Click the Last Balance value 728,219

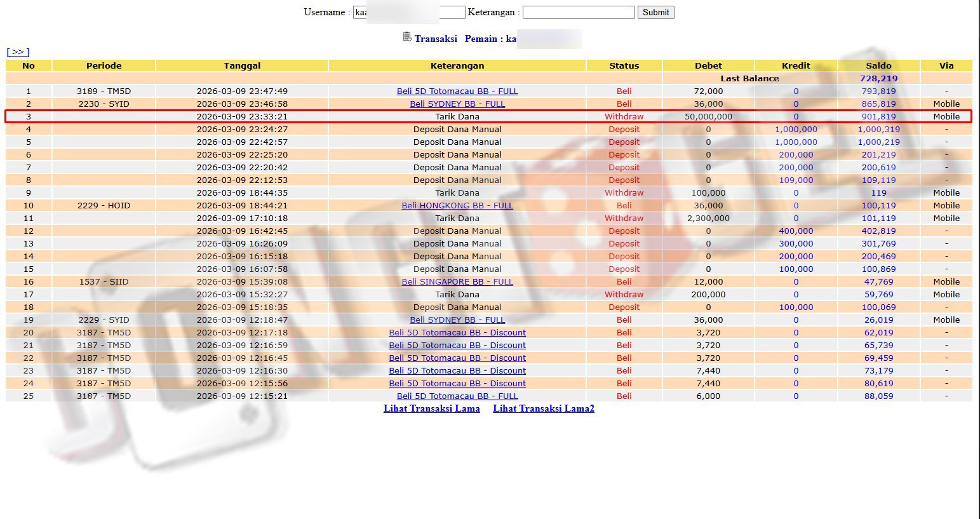[x=878, y=79]
